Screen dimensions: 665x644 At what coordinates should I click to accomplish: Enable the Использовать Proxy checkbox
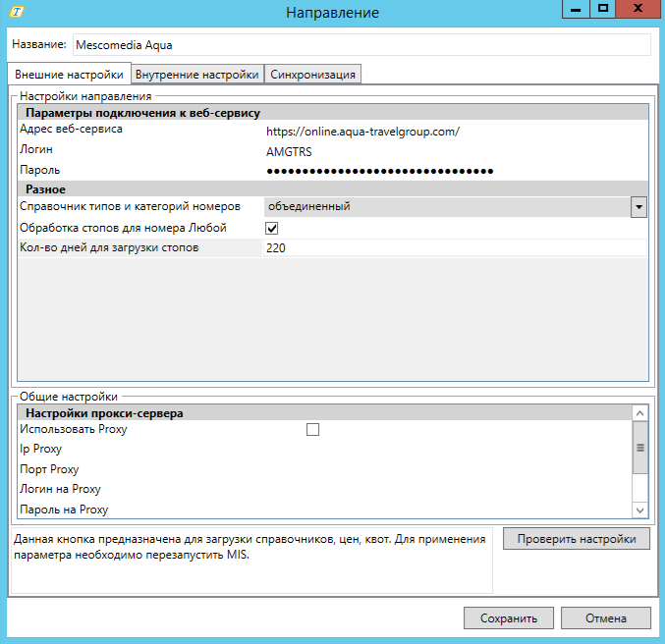click(312, 429)
